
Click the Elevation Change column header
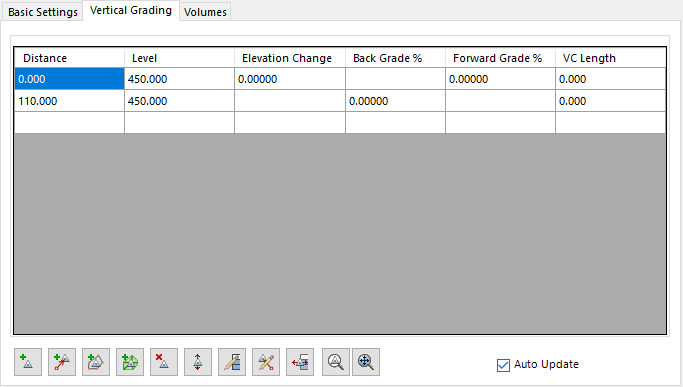pyautogui.click(x=290, y=58)
